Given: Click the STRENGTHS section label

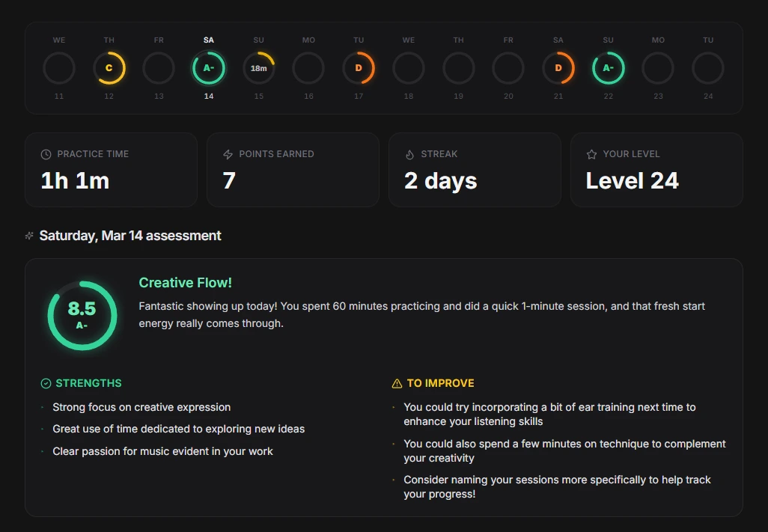Looking at the screenshot, I should coord(88,383).
